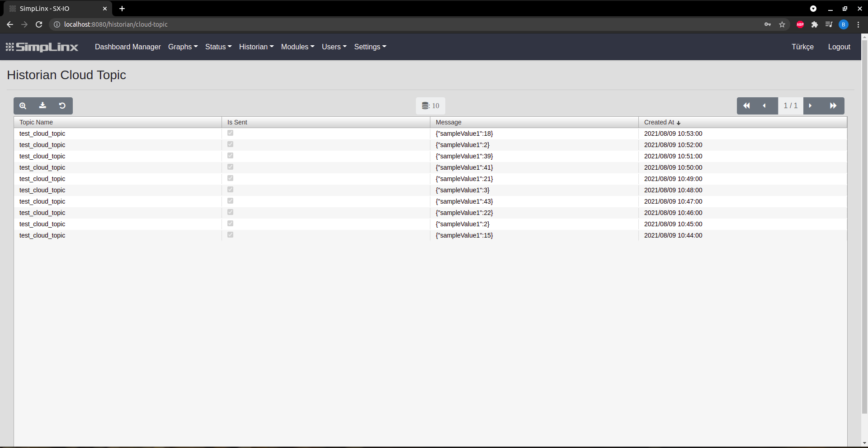This screenshot has height=448, width=868.
Task: Toggle Is Sent checkbox for 10:47:00 row
Action: click(231, 201)
